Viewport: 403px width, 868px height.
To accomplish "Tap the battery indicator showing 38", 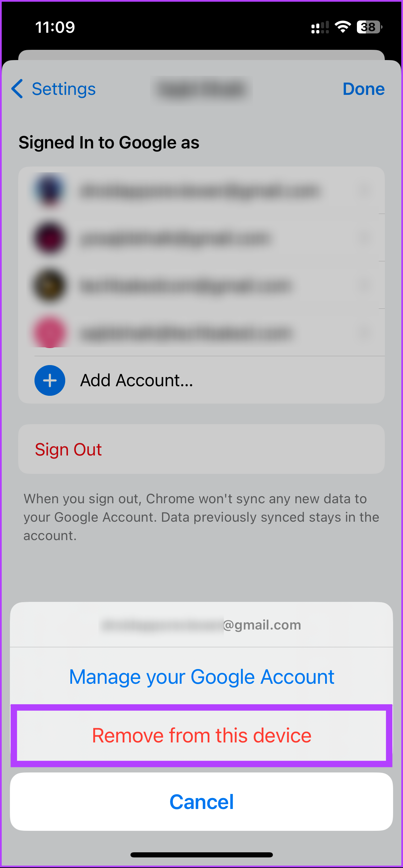I will click(370, 27).
